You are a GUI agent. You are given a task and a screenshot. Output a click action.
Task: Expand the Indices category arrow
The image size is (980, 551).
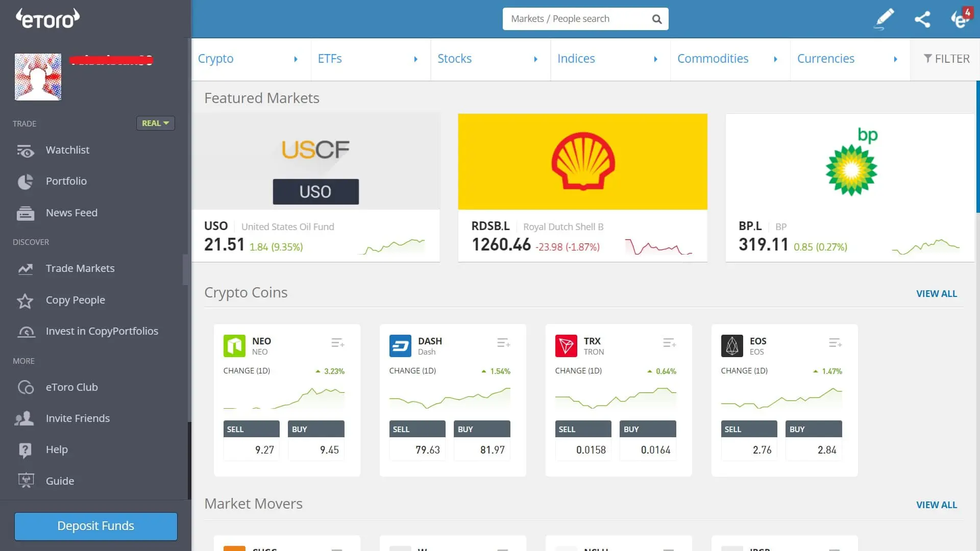click(656, 59)
